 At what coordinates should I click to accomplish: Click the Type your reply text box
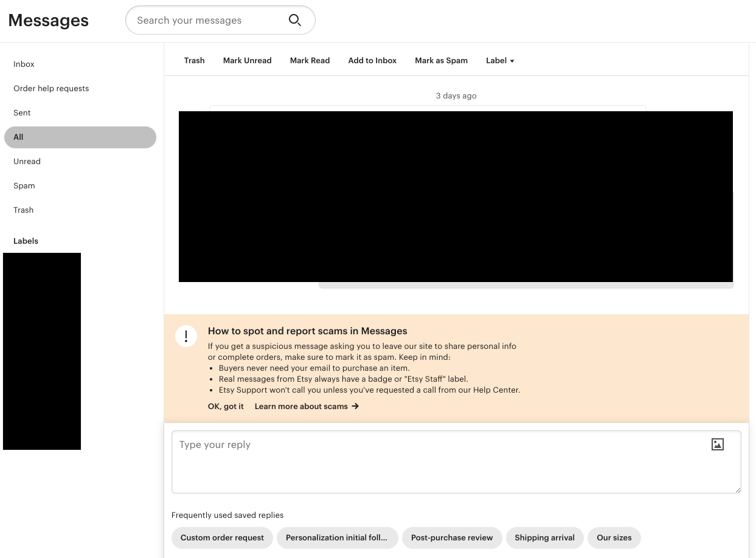[x=456, y=462]
